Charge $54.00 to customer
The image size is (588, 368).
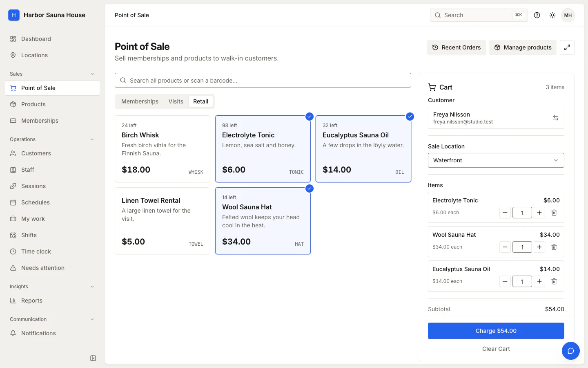496,331
